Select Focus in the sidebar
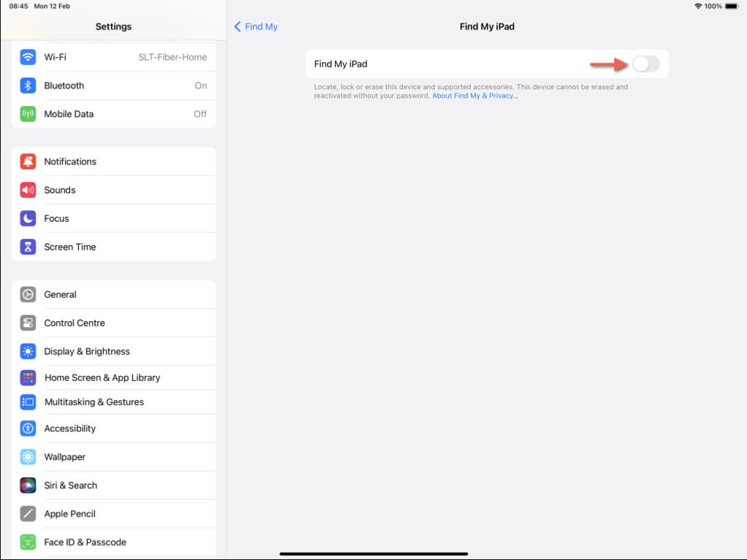Viewport: 747px width, 560px height. [x=113, y=218]
